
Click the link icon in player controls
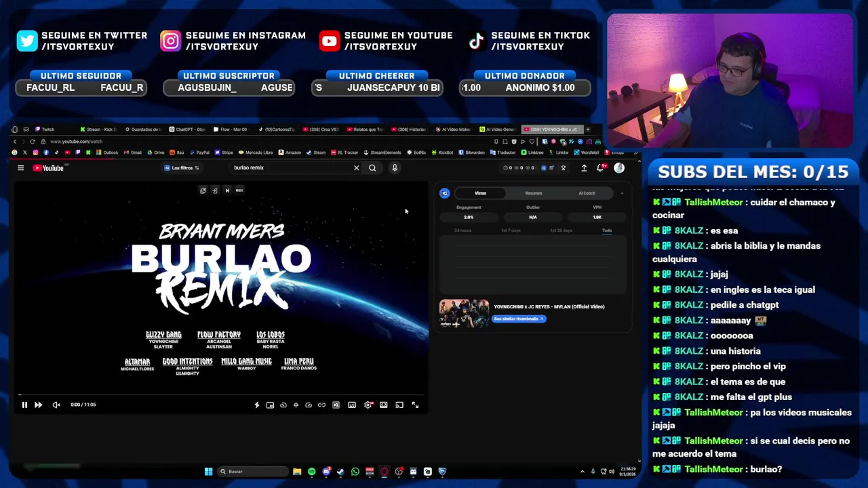tap(321, 405)
